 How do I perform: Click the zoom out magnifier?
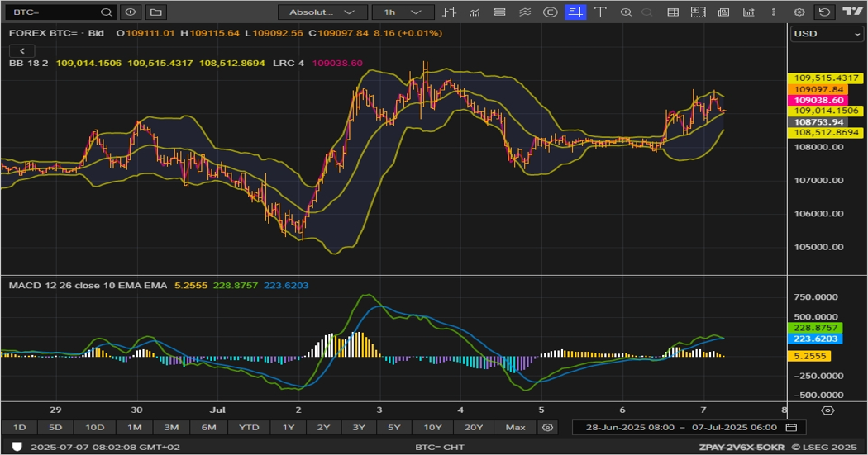click(646, 12)
